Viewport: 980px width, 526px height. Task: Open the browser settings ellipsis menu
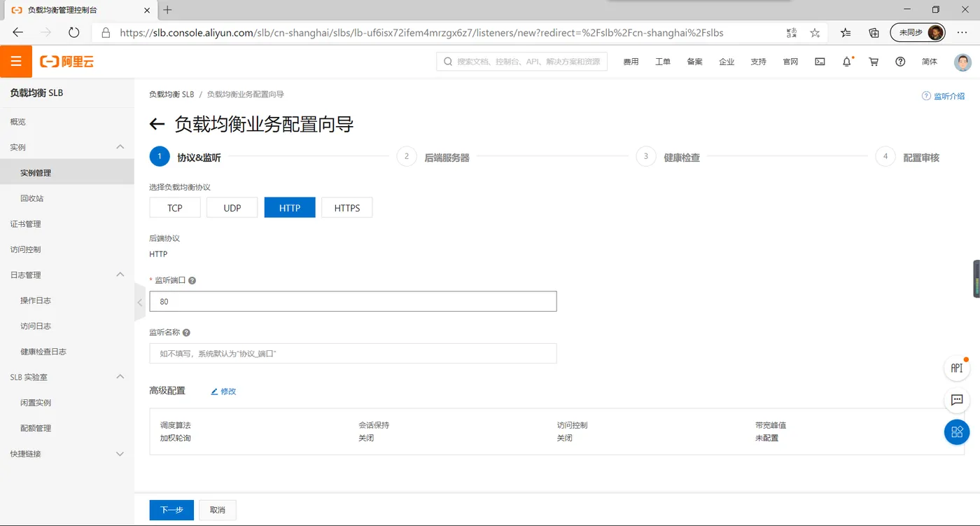962,32
